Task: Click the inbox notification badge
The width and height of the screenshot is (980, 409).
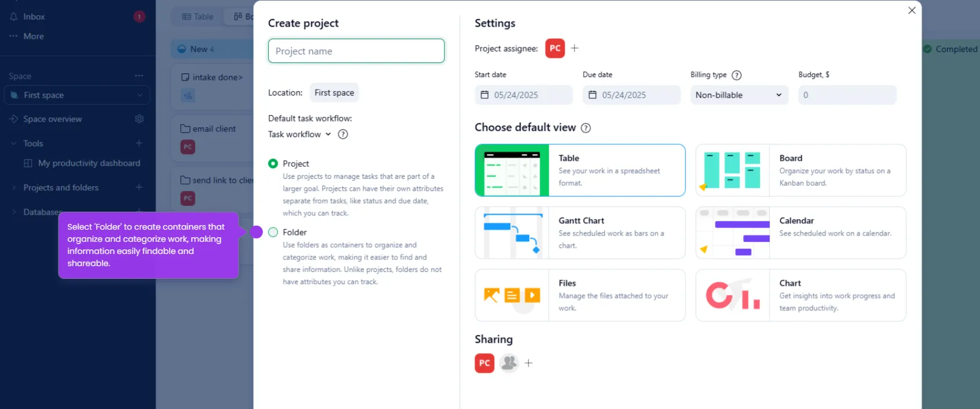Action: (x=139, y=17)
